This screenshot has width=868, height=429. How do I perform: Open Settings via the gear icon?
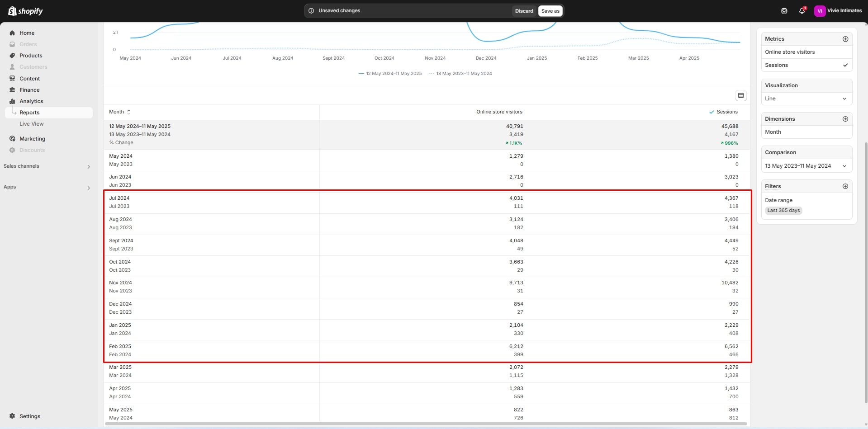tap(12, 416)
